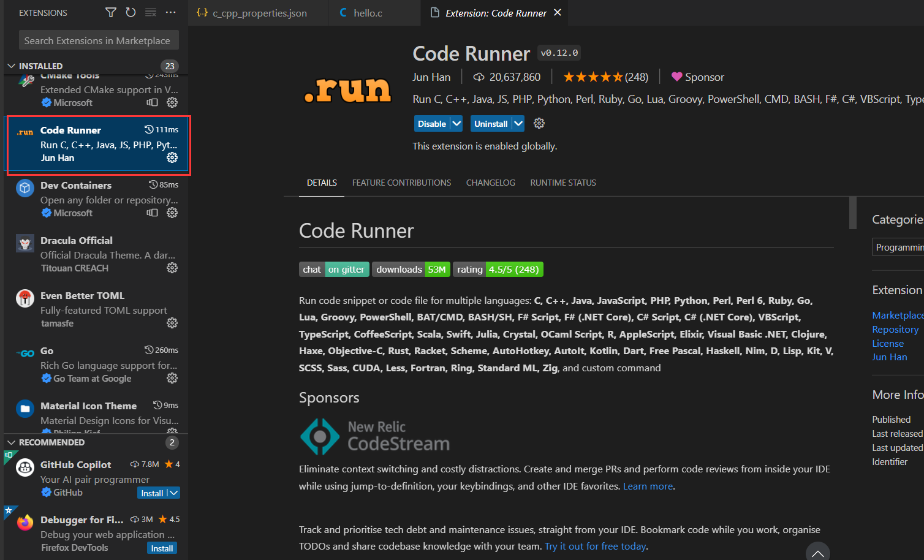Click the chat on gitter badge
924x560 pixels.
tap(334, 270)
